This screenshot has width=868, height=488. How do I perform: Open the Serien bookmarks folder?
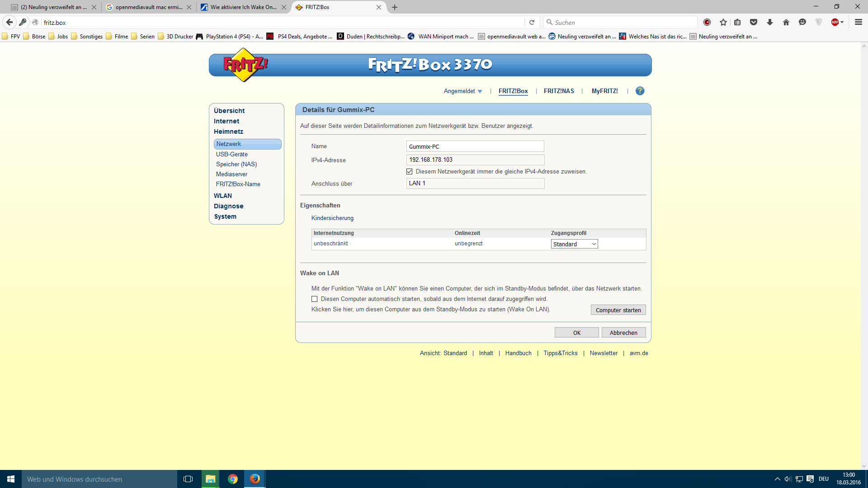pyautogui.click(x=143, y=37)
